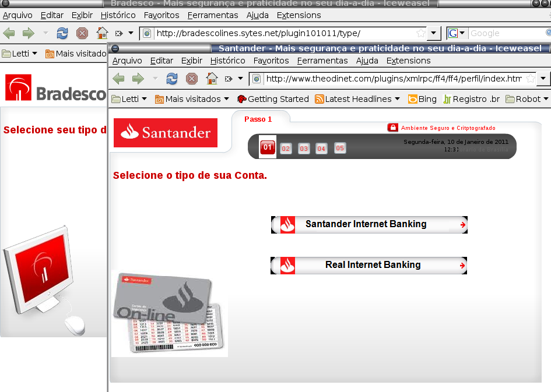Open Bing bookmark
The height and width of the screenshot is (392, 551).
click(422, 99)
